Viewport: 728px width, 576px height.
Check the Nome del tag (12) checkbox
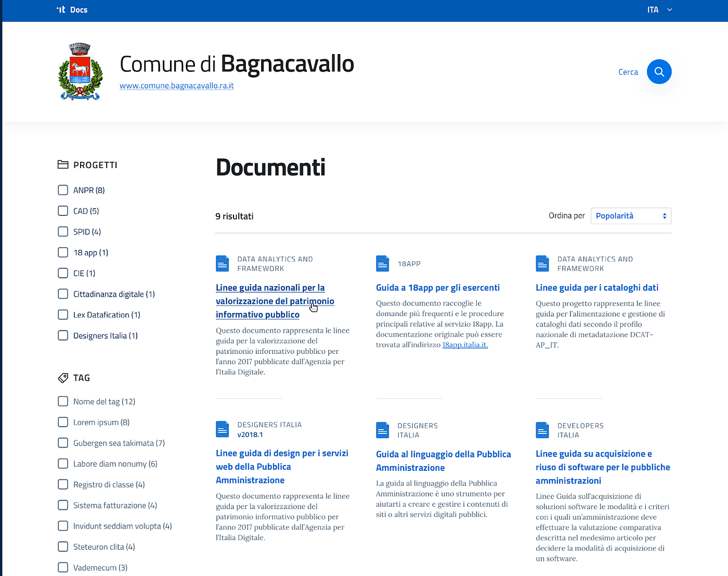tap(63, 401)
